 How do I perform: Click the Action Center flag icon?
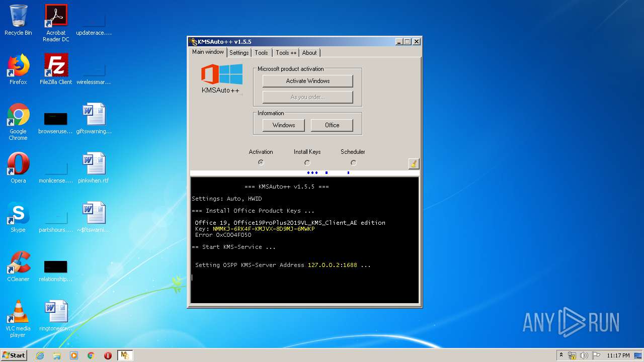[596, 355]
